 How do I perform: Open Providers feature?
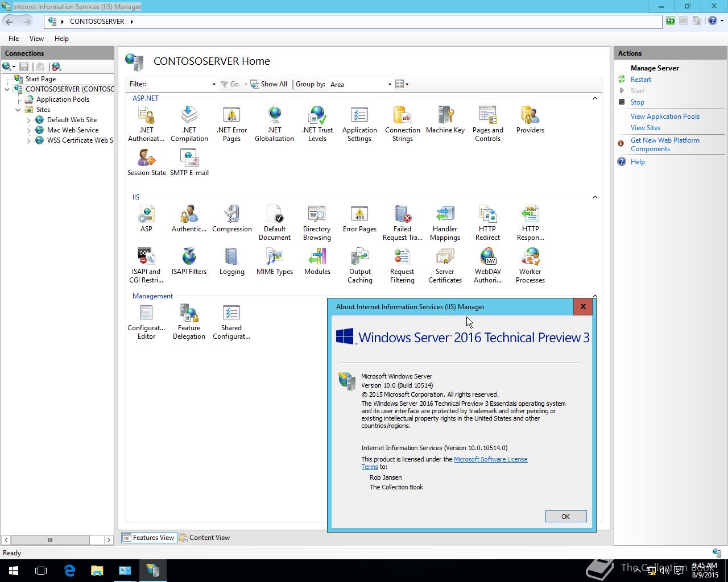[x=530, y=120]
